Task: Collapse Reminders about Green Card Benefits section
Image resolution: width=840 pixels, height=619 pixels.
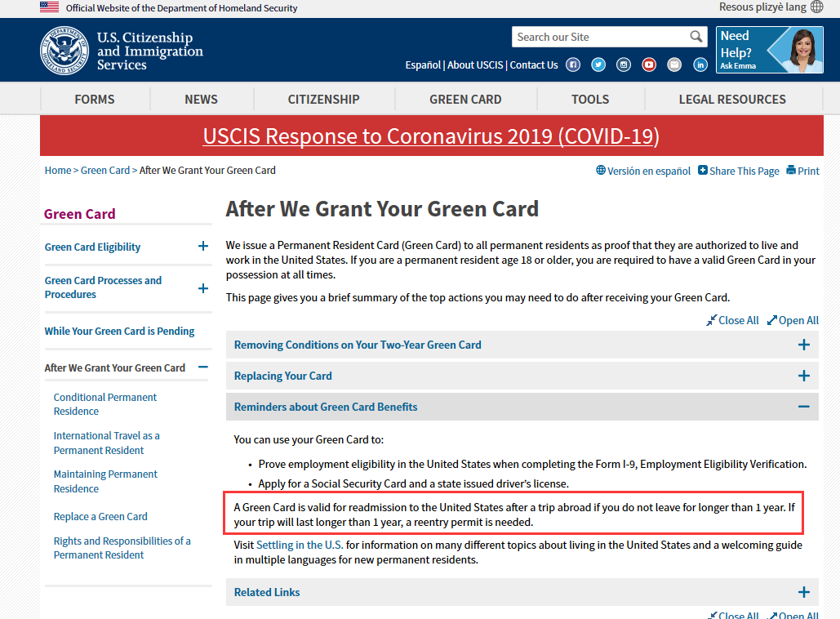Action: [x=522, y=407]
